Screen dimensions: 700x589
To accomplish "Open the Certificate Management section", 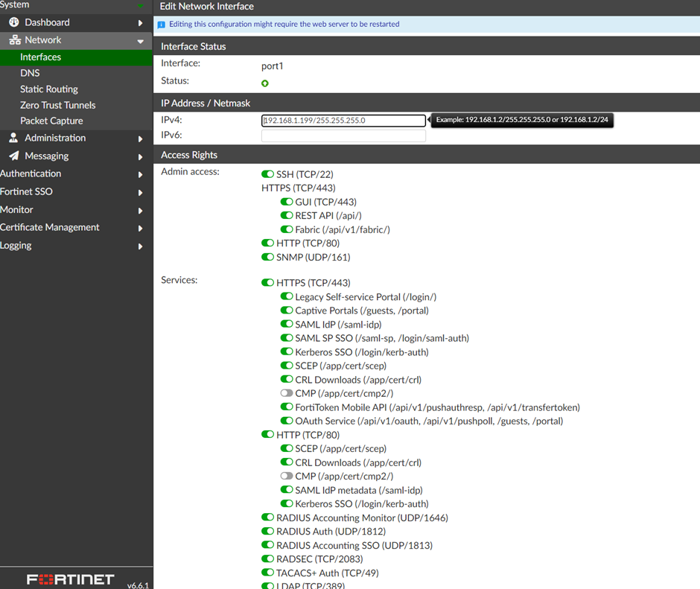I will (50, 227).
